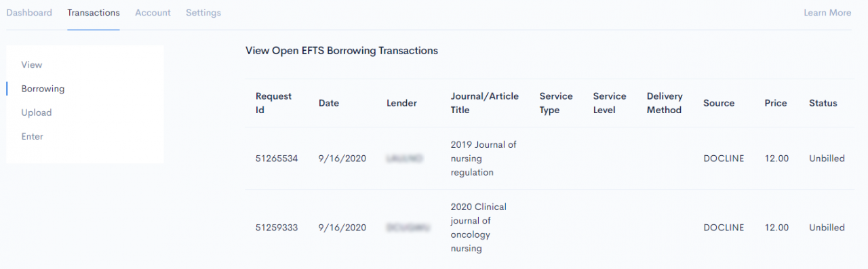Click the Learn More link
Image resolution: width=868 pixels, height=269 pixels.
click(827, 13)
